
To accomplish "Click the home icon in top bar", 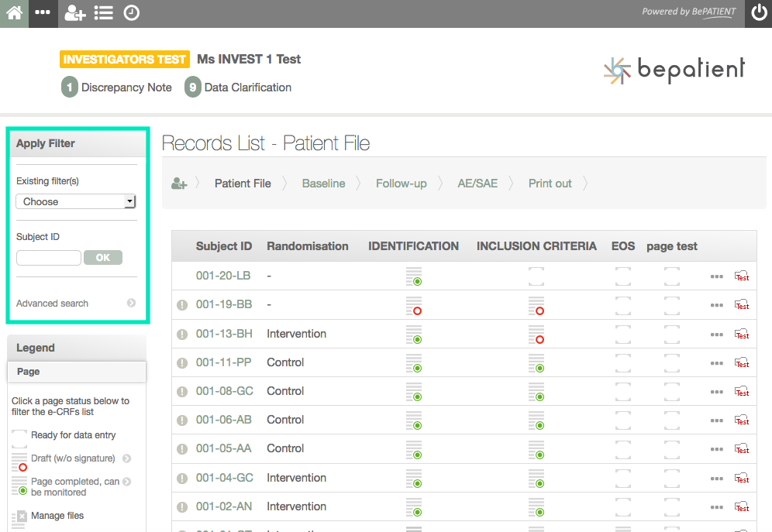I will point(14,13).
